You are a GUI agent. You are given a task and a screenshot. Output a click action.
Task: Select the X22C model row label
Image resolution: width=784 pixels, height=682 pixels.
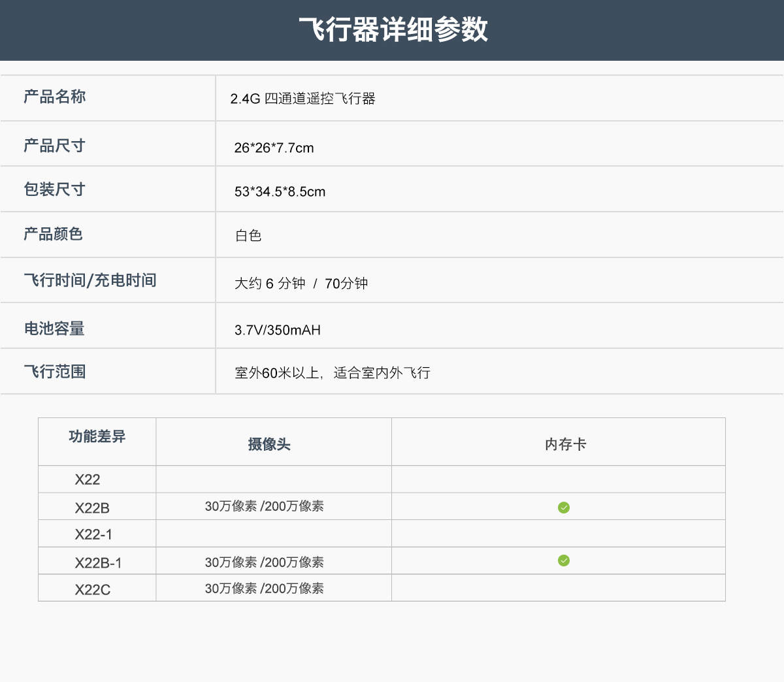pyautogui.click(x=93, y=590)
